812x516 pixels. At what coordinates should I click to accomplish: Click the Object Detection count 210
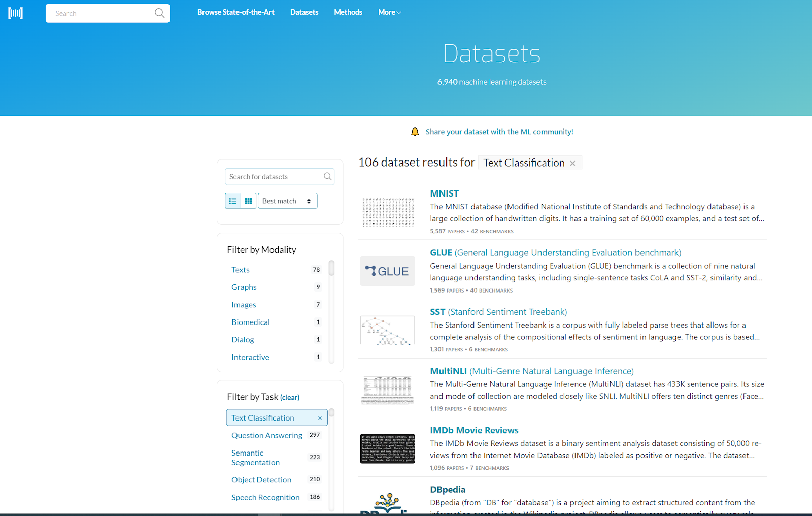315,479
